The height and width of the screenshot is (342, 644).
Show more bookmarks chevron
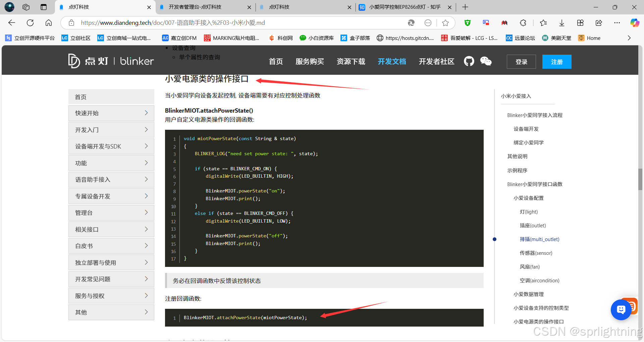click(629, 38)
